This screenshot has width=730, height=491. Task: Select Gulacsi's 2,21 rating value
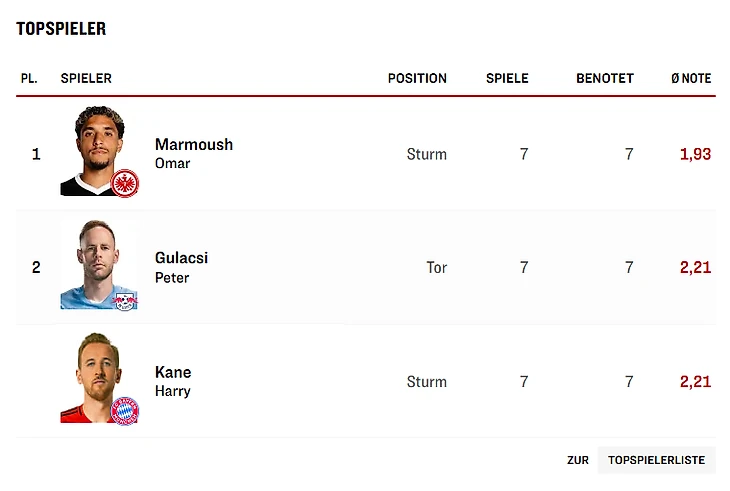pyautogui.click(x=695, y=267)
